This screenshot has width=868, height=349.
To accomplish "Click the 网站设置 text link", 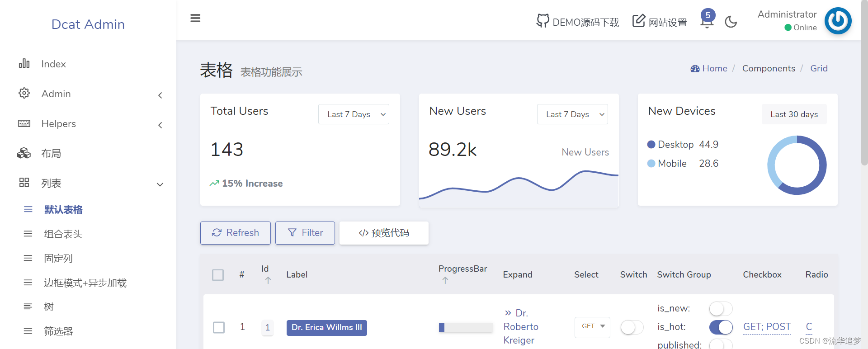I will 668,22.
